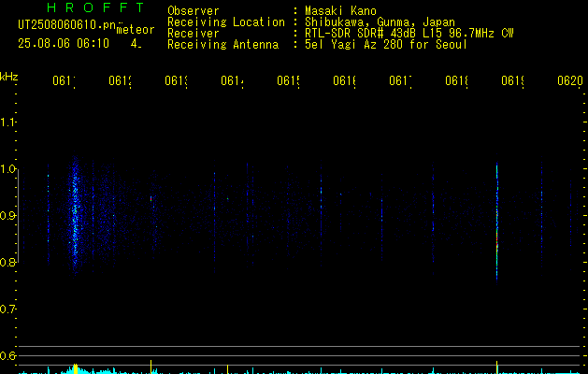The height and width of the screenshot is (374, 588).
Task: Click the strong red-green meteor echo before 0619
Action: pos(497,222)
